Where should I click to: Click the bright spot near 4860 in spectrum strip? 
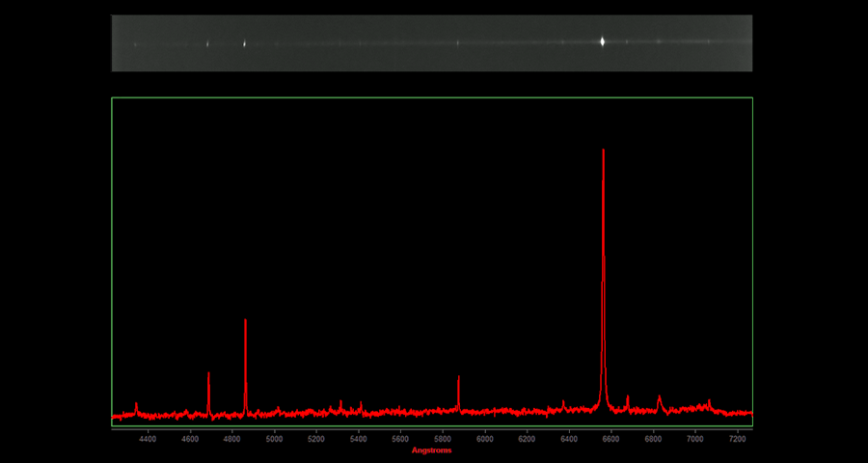tap(244, 43)
